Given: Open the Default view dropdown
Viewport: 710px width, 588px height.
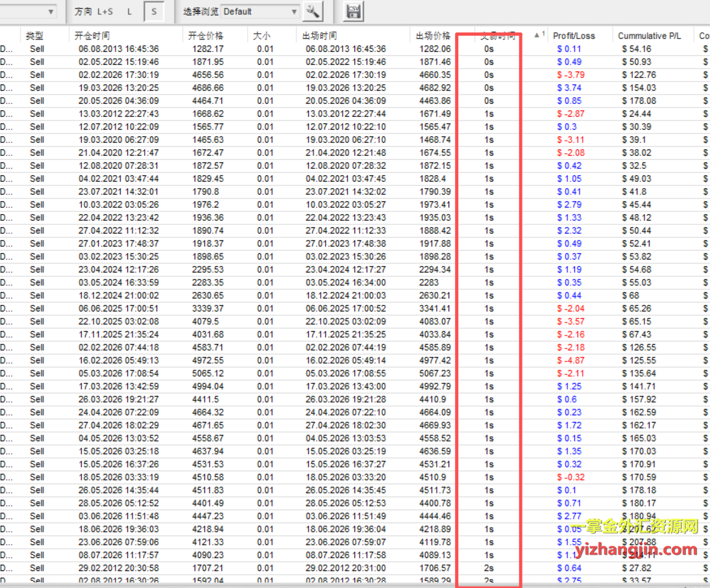Looking at the screenshot, I should point(260,12).
